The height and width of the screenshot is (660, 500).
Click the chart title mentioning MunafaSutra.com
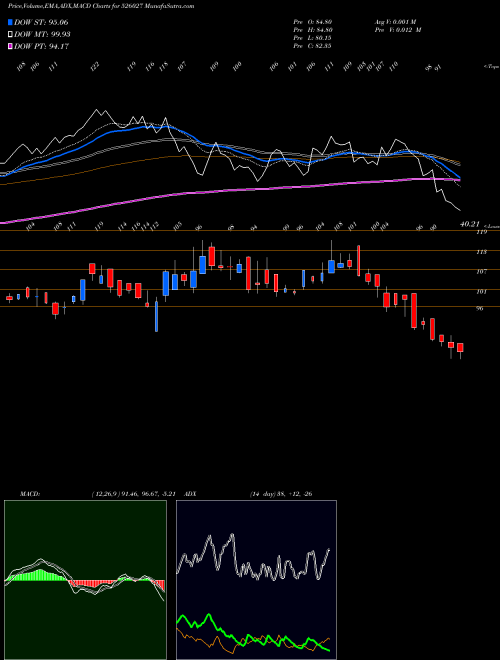101,6
